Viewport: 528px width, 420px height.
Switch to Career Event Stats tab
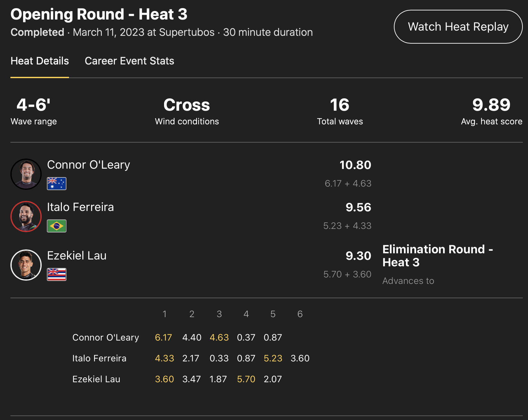pos(129,61)
